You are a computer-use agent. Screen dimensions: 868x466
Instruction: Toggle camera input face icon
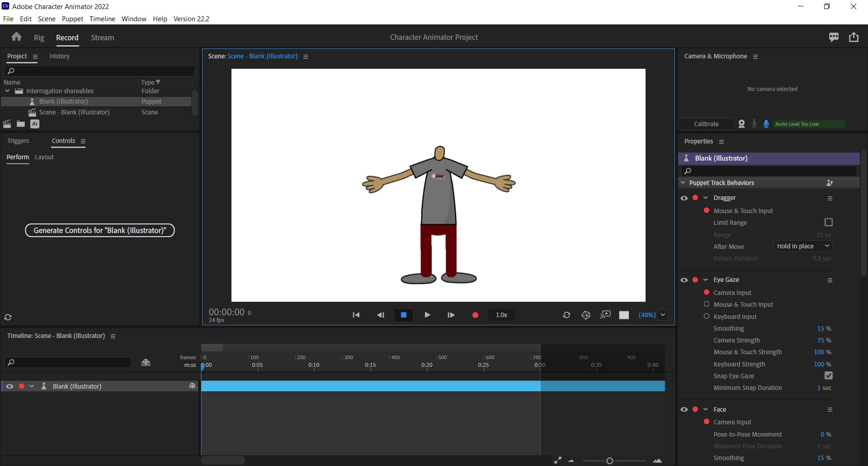pyautogui.click(x=741, y=124)
